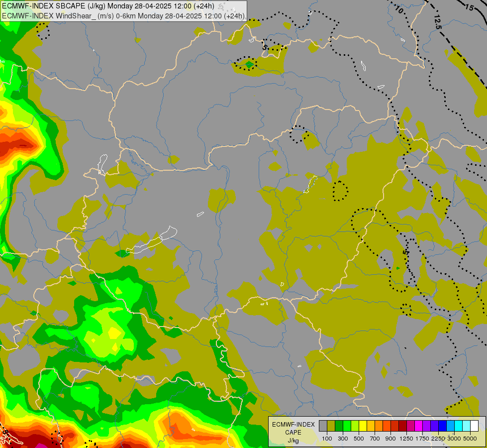Click the '12.5' wind shear contour label

click(437, 22)
